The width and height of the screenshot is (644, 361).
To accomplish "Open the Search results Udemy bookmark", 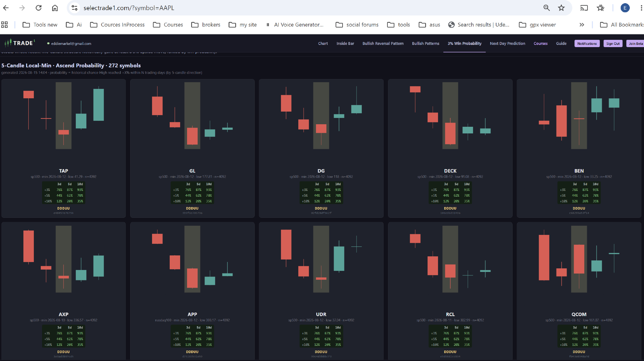I will pos(479,25).
